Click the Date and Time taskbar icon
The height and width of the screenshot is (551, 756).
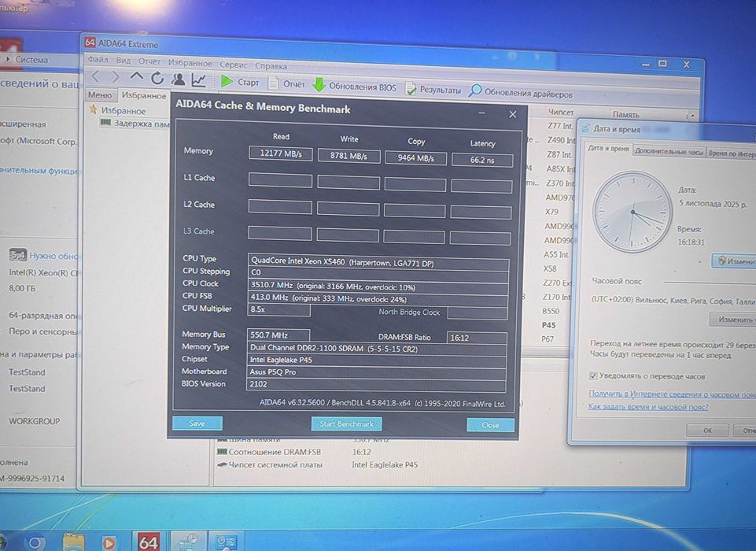point(189,542)
